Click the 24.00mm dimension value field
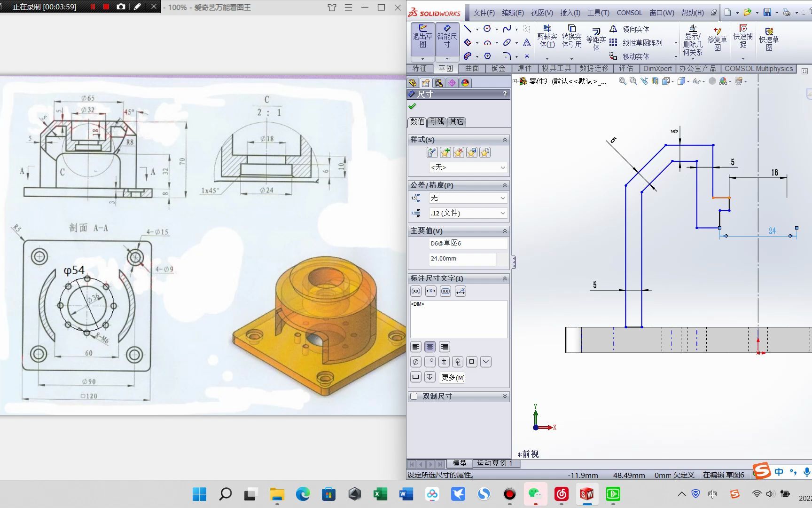This screenshot has width=812, height=508. tap(462, 259)
